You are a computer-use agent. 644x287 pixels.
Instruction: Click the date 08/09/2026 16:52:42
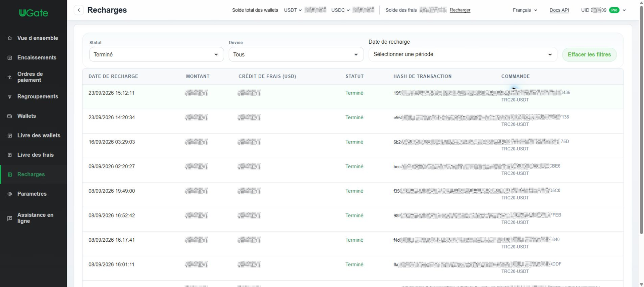point(112,216)
